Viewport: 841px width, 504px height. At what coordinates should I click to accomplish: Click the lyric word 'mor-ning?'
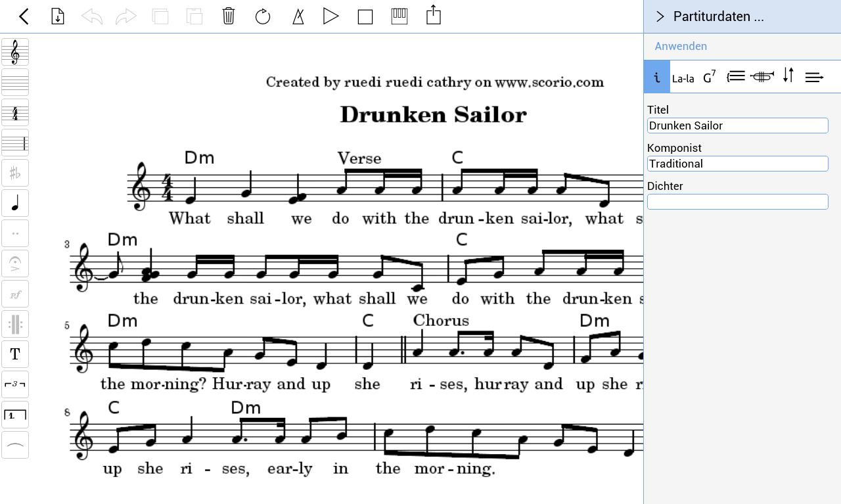[x=170, y=384]
